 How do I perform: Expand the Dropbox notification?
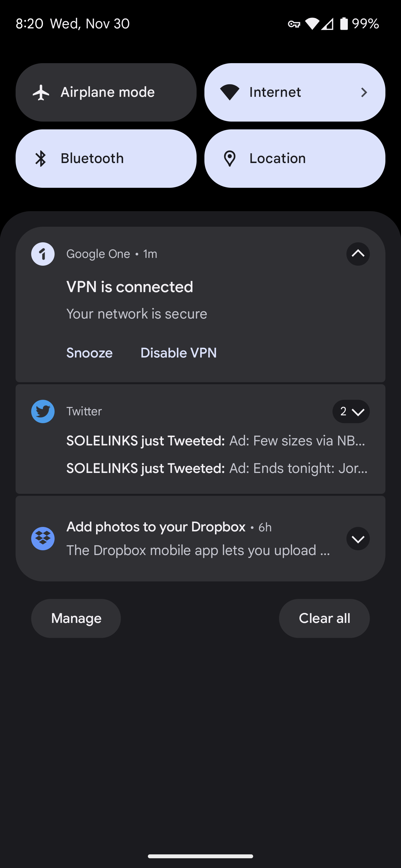[x=358, y=538]
